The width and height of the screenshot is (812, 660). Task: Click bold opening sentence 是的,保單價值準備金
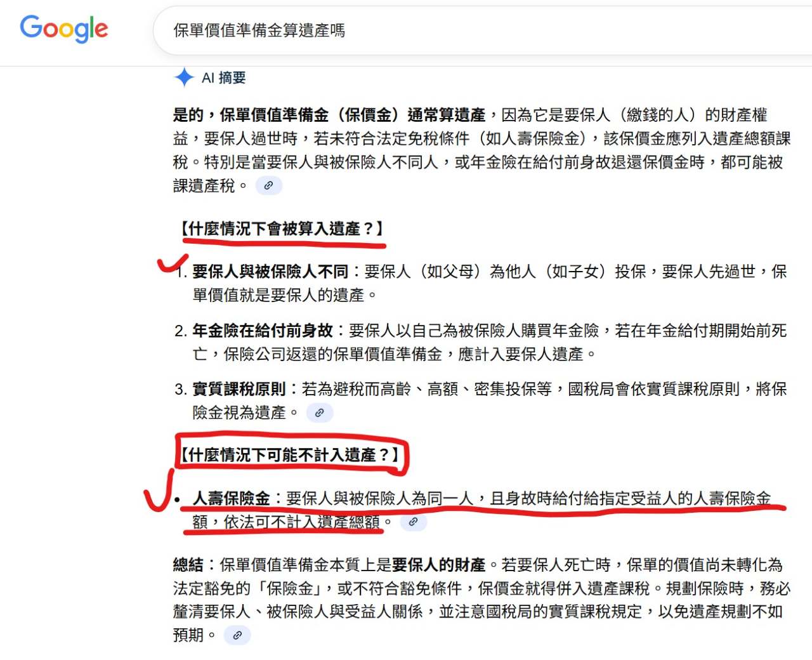pyautogui.click(x=329, y=115)
